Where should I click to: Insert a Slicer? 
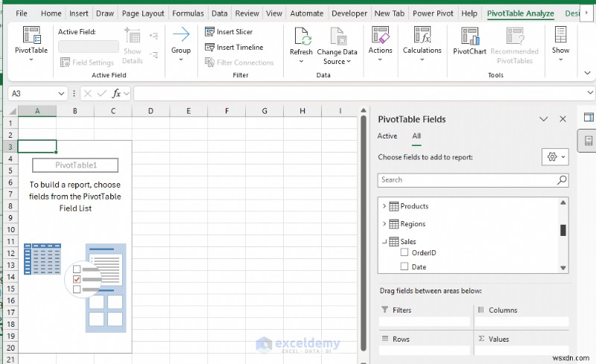229,31
